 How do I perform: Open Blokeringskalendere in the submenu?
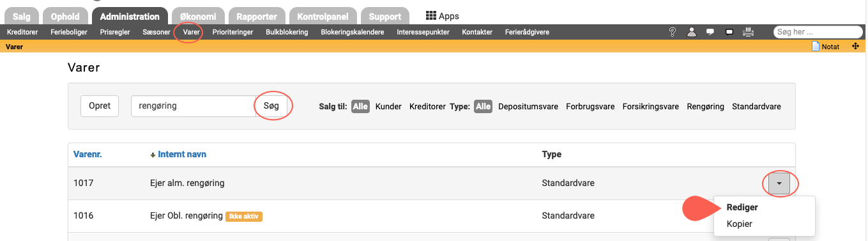click(353, 32)
